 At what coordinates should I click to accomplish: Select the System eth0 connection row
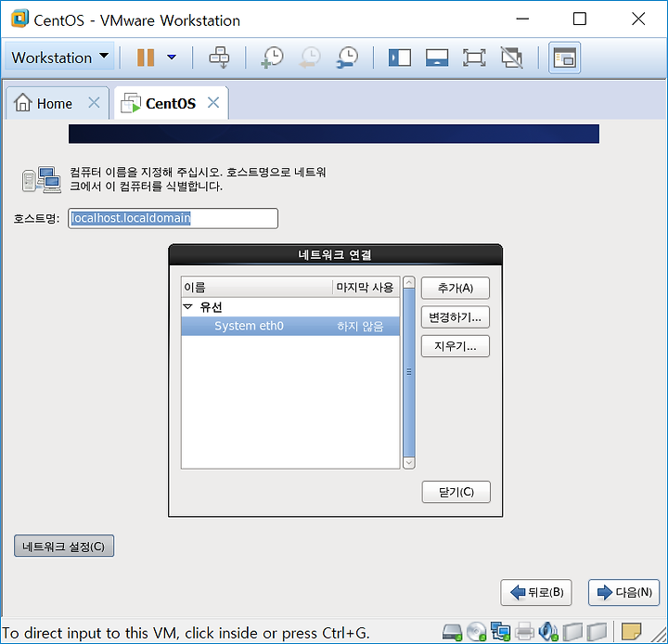(290, 326)
